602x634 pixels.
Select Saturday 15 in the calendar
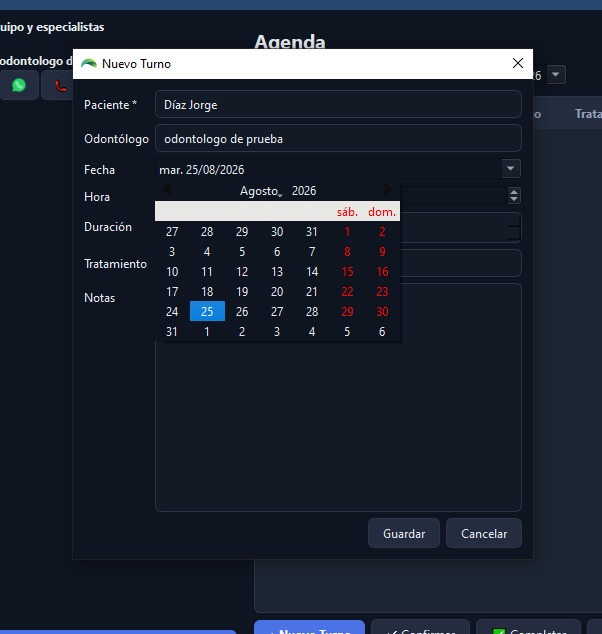[x=347, y=271]
